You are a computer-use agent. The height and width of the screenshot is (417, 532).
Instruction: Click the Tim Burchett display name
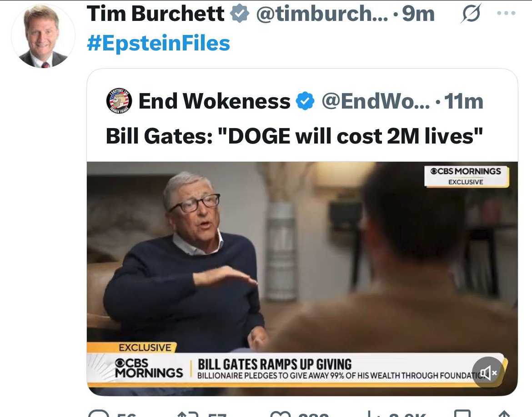click(x=156, y=14)
